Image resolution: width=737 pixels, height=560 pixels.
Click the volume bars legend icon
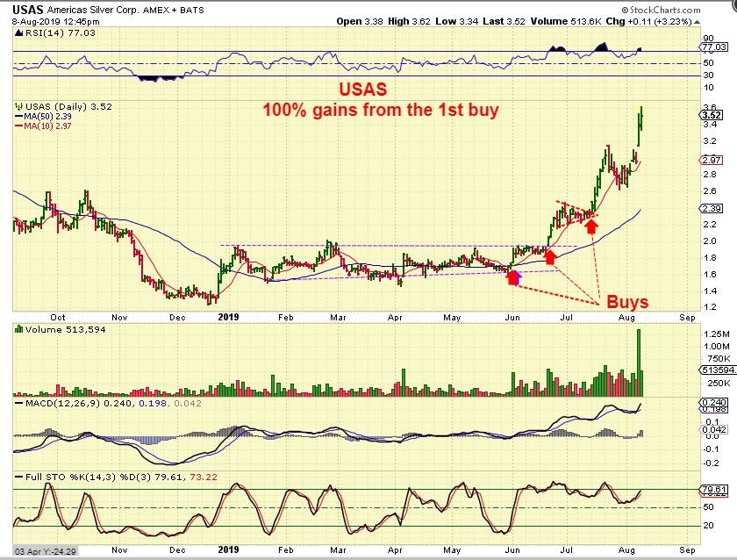(19, 329)
